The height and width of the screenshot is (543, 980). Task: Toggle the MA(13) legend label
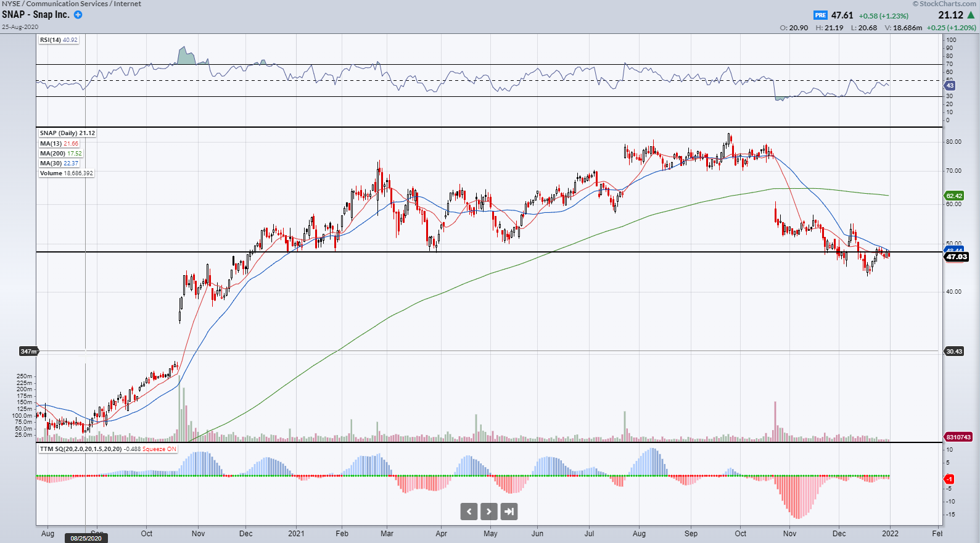(x=59, y=143)
